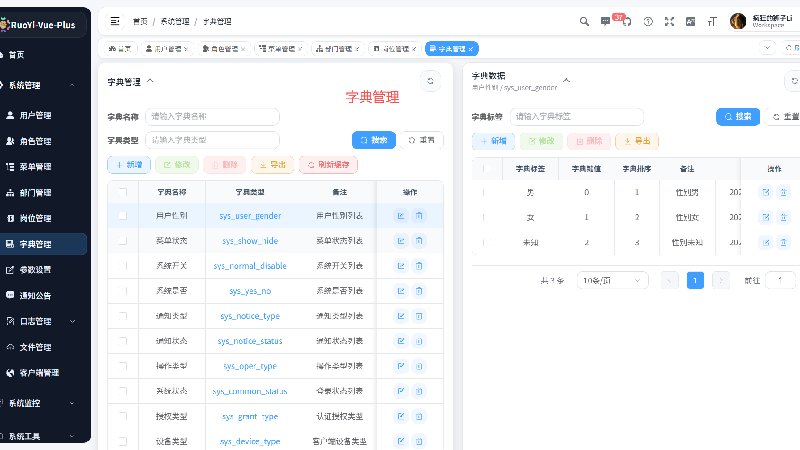
Task: Delete the sys_common_status row
Action: 419,391
